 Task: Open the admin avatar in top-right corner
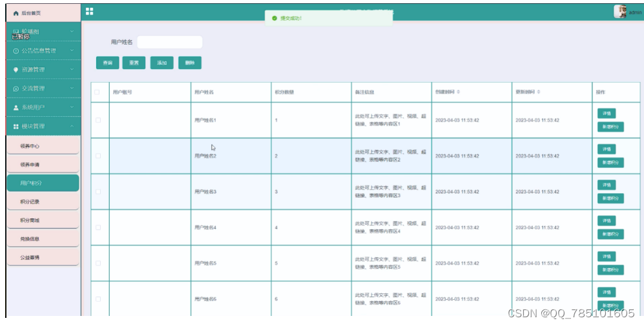620,12
